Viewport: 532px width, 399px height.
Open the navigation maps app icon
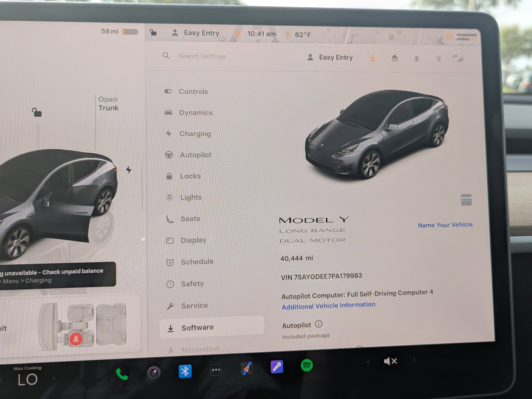(246, 368)
